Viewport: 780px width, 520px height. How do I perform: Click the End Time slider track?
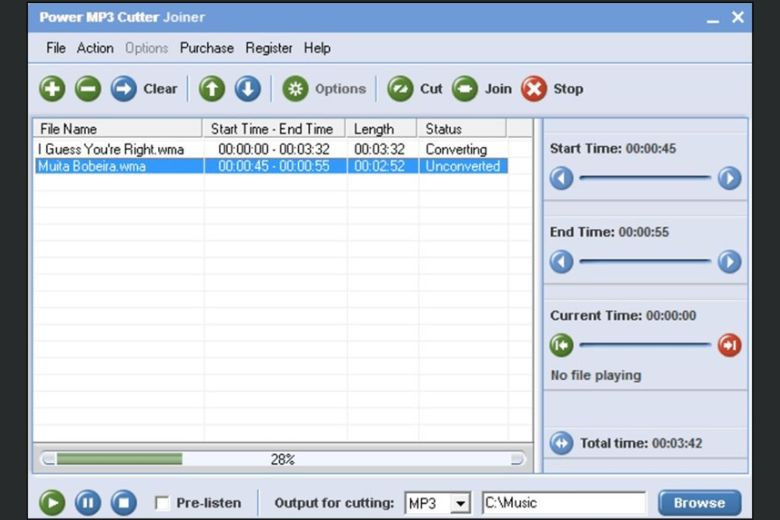(646, 261)
